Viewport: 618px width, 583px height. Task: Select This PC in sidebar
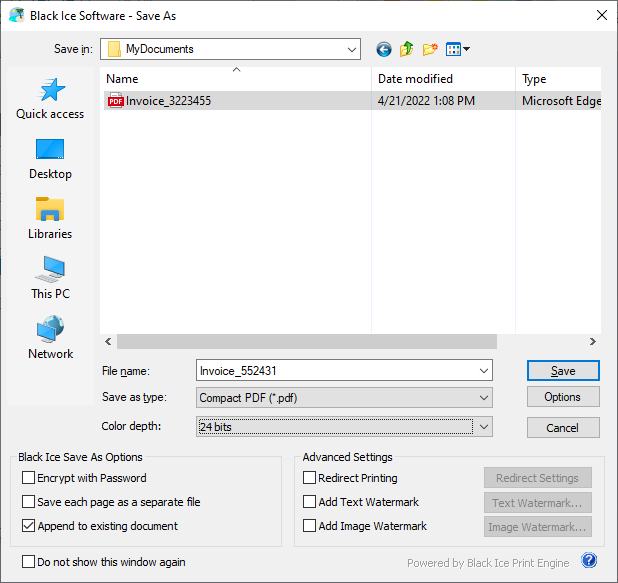coord(50,279)
